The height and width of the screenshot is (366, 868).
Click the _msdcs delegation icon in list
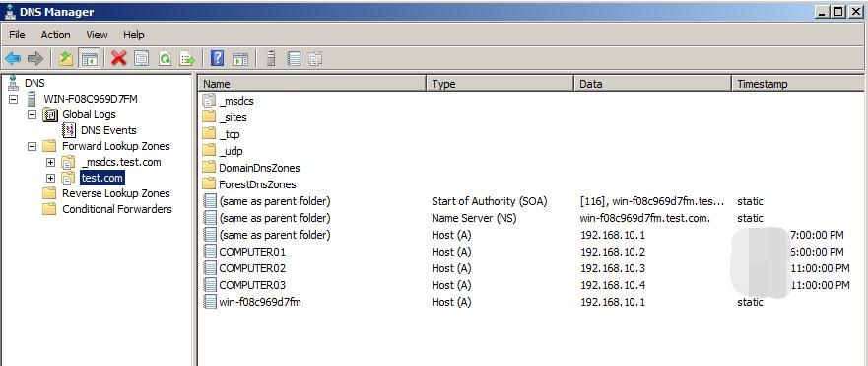209,101
